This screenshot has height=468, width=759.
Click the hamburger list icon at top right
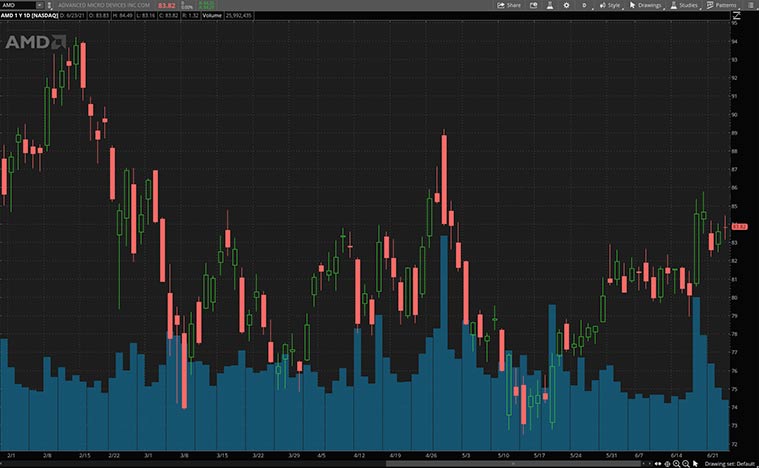point(749,5)
